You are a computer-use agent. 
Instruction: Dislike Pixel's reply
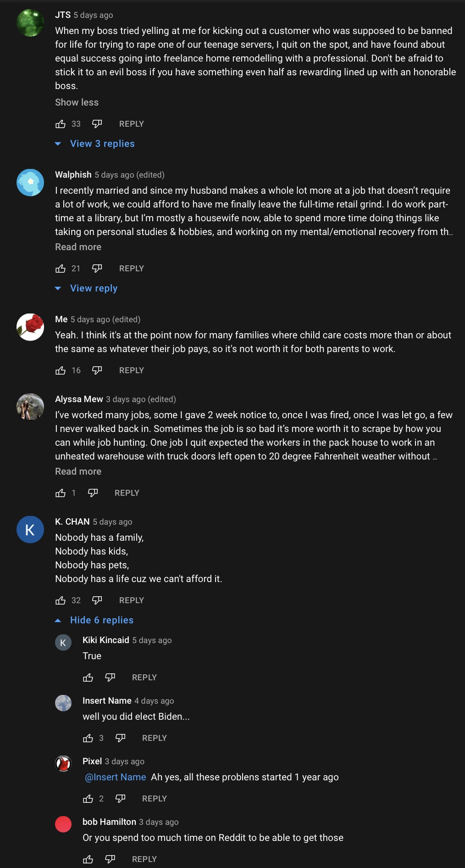pos(120,799)
